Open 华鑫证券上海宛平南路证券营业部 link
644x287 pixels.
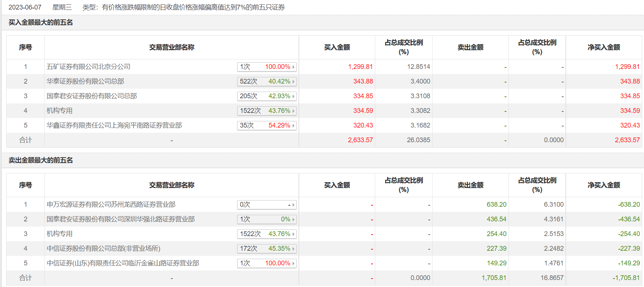pyautogui.click(x=114, y=125)
